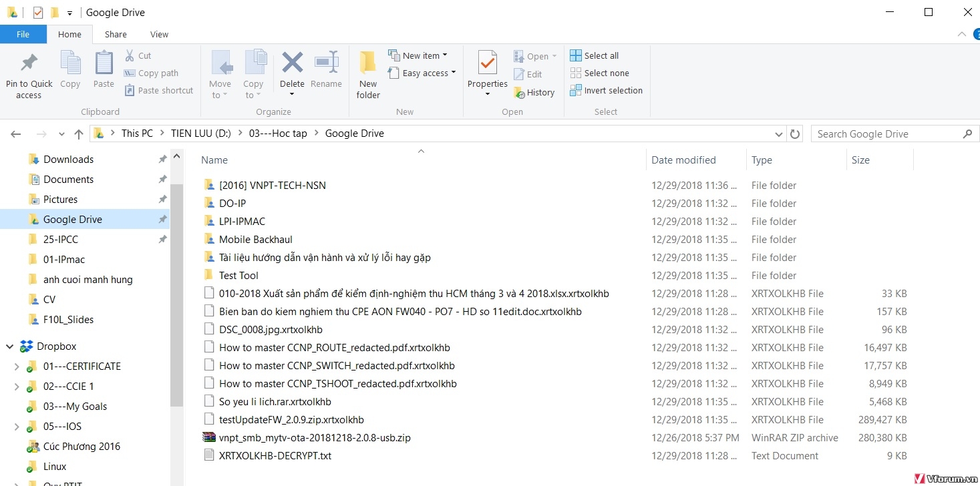Screen dimensions: 980x486
Task: Click 03---Hoc tap in the address path
Action: [278, 134]
